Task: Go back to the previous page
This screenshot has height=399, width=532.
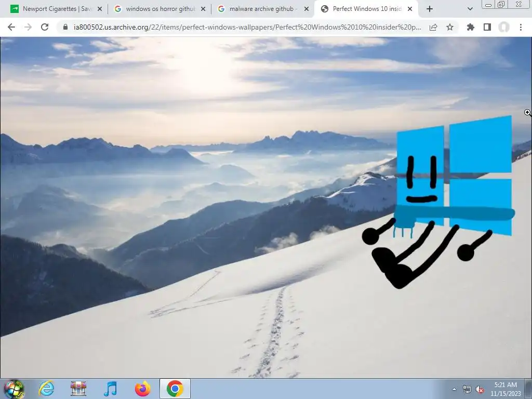Action: pos(11,27)
